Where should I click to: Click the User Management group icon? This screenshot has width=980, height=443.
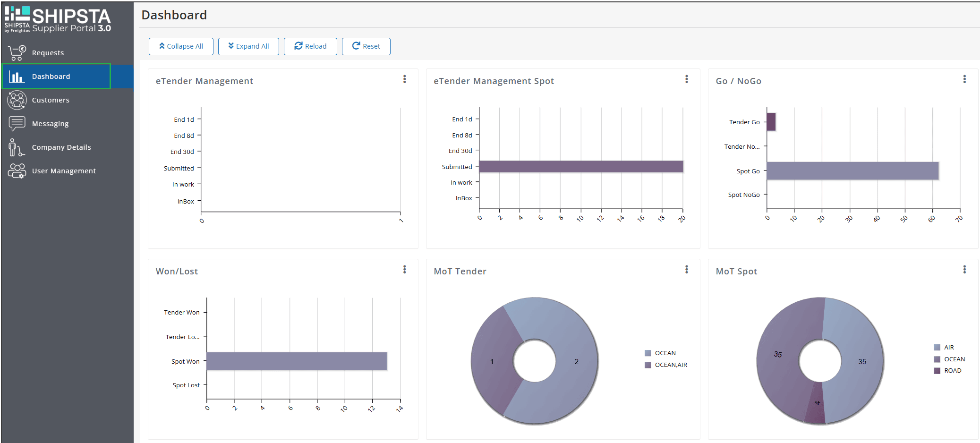click(17, 171)
